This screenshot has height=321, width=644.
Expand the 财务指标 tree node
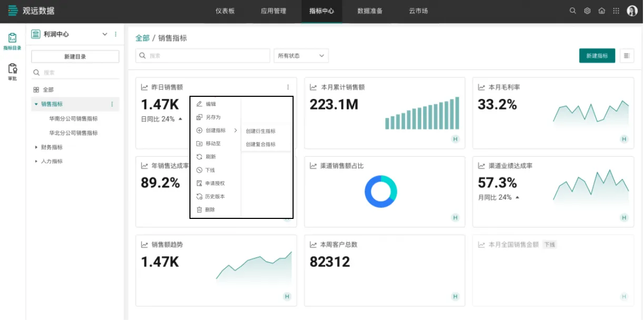(x=36, y=147)
